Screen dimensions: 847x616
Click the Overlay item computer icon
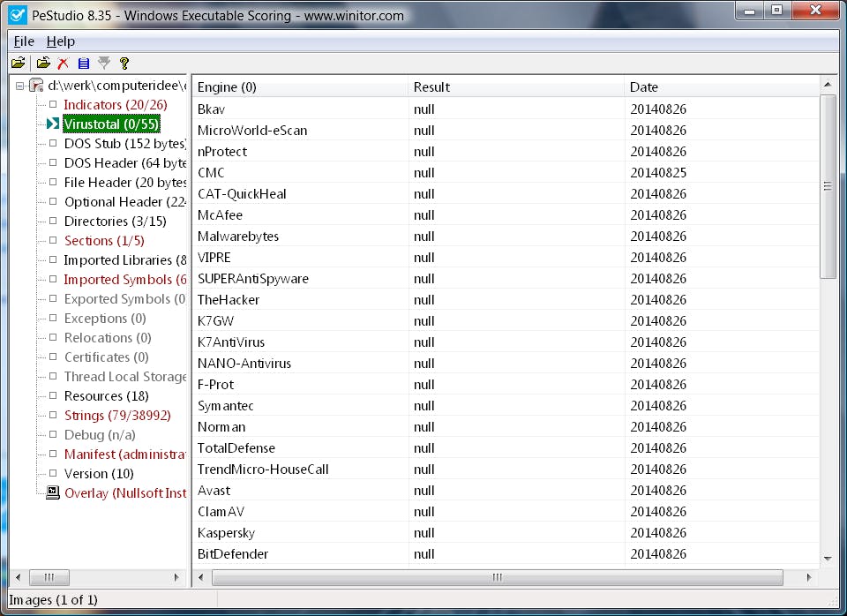52,492
